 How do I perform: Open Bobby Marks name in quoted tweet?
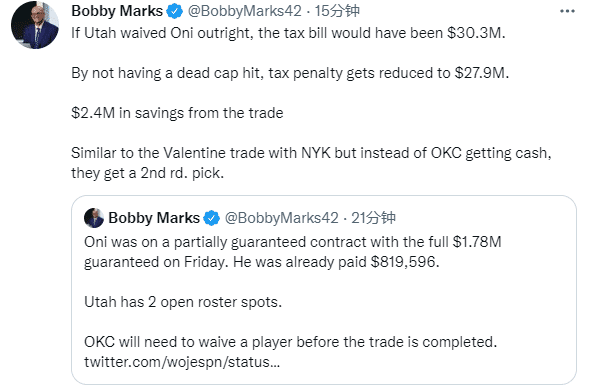pos(154,218)
